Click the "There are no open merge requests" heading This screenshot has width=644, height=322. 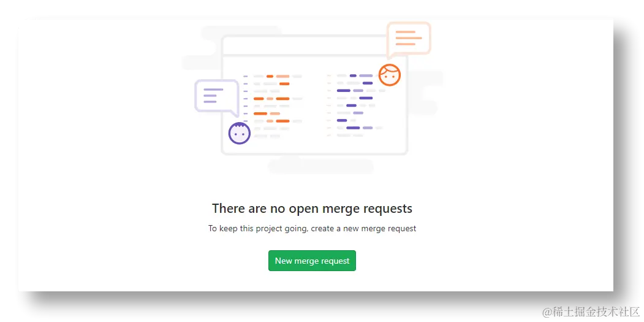[x=312, y=209]
